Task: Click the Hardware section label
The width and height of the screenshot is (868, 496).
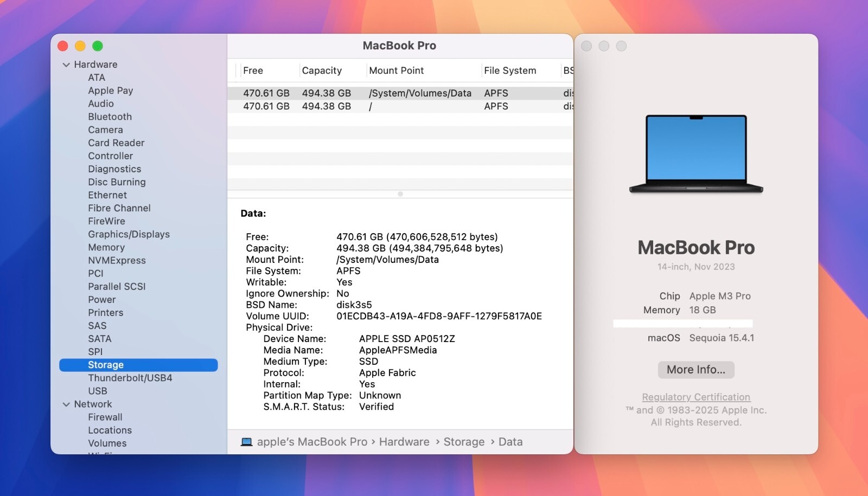Action: tap(95, 65)
